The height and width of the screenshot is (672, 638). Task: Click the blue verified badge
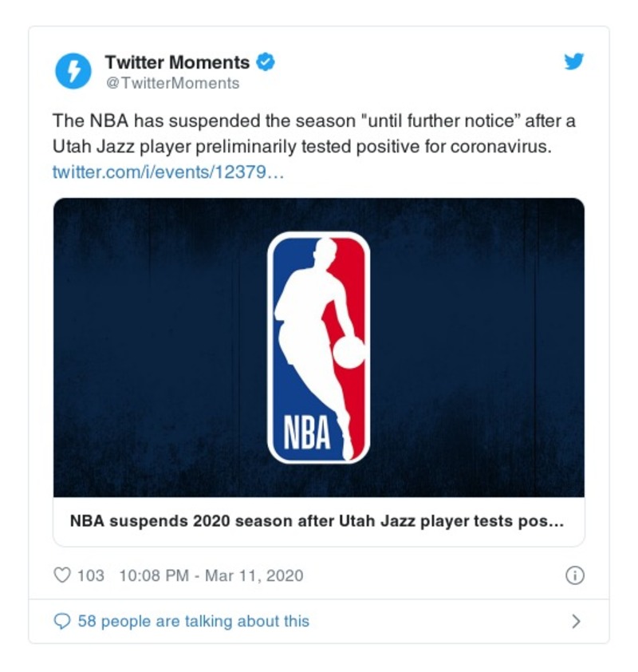[265, 62]
